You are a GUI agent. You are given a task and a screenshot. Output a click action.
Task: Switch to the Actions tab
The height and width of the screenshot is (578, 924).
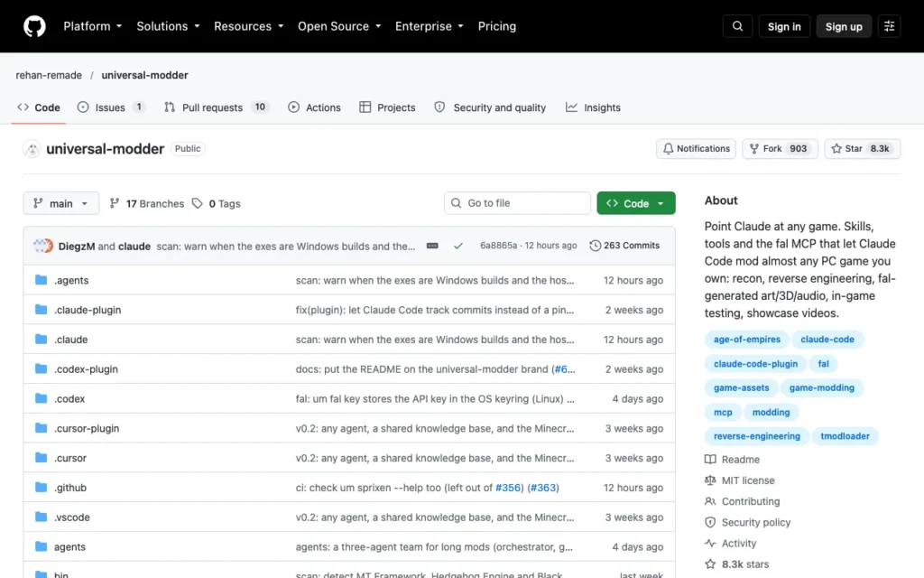coord(314,107)
